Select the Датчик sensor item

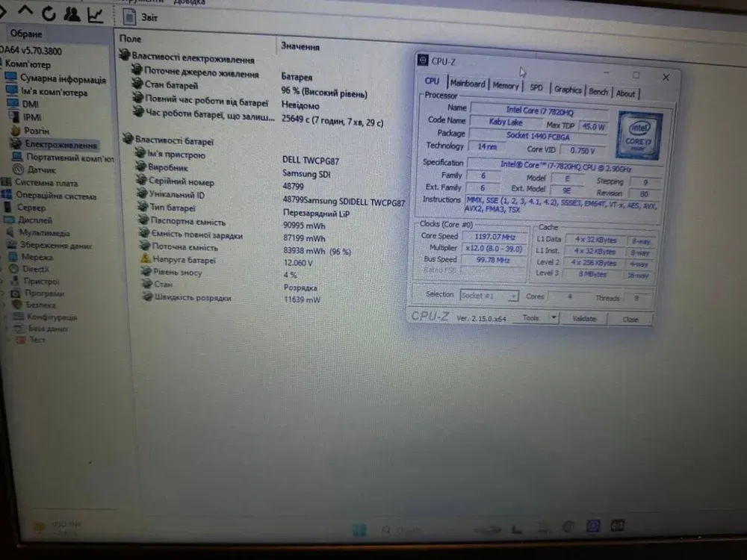tap(41, 170)
